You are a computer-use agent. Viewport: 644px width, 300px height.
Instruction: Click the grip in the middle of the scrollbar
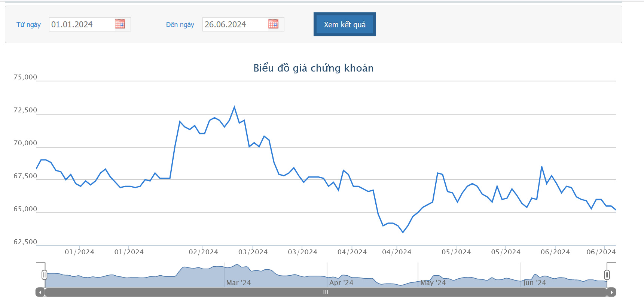[326, 292]
